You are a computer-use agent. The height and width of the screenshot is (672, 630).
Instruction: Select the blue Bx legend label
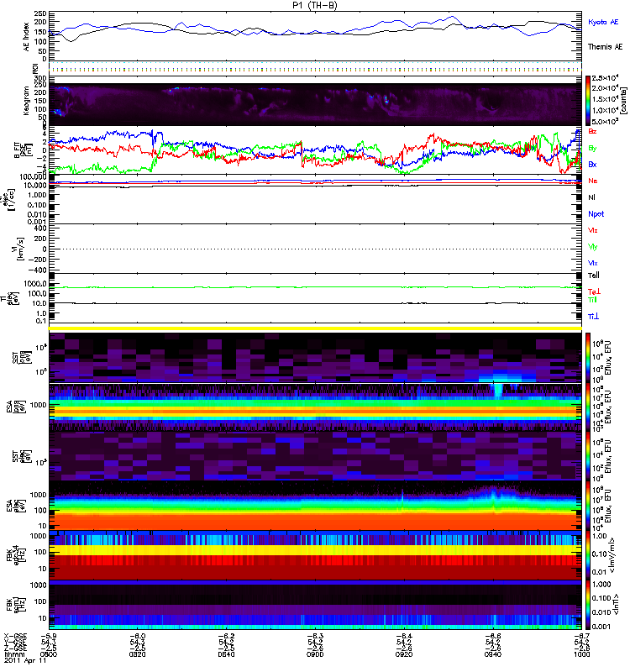pos(592,165)
